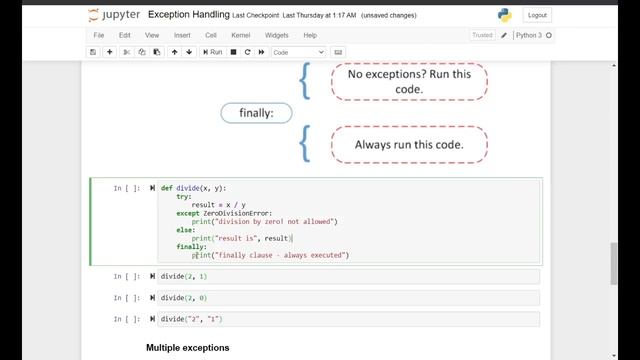Screen dimensions: 640x360
Task: Open the File menu
Action: pos(99,36)
